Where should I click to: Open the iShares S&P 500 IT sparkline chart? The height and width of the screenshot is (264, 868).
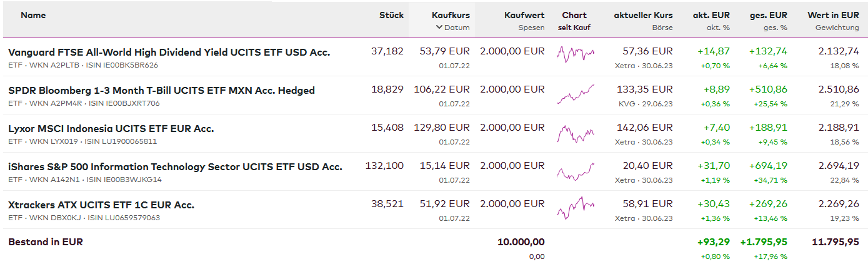point(575,171)
